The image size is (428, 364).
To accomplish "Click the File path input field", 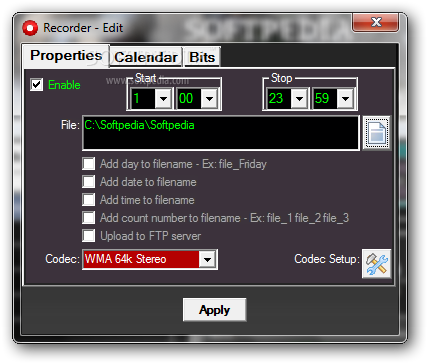I will [x=221, y=133].
